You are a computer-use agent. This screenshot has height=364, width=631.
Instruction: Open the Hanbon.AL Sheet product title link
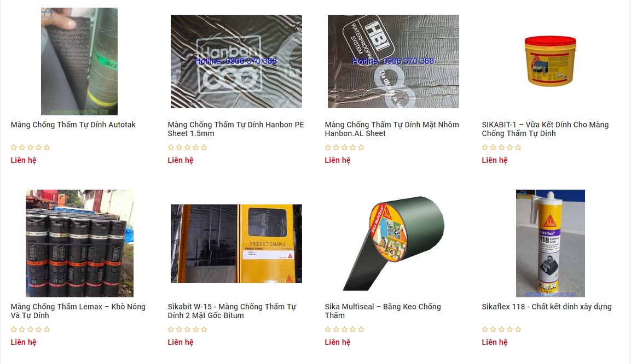point(392,129)
